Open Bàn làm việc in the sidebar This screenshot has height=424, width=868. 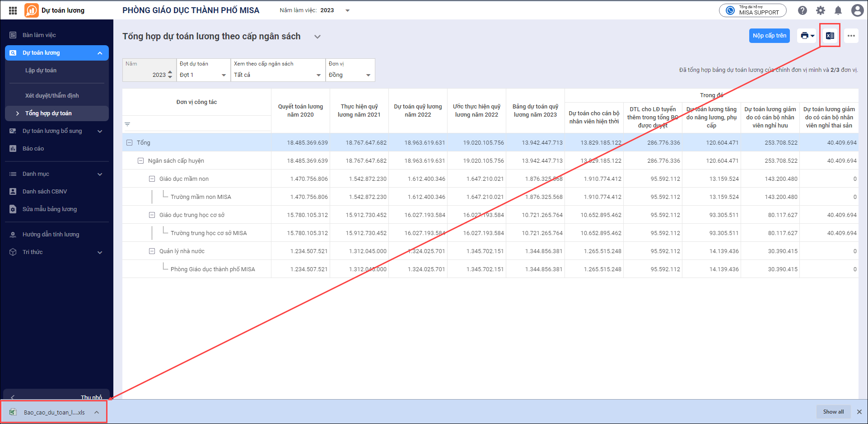[57, 35]
